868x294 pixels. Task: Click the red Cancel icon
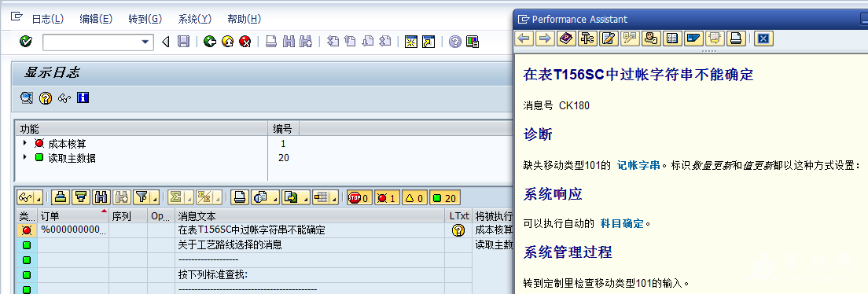coord(245,42)
